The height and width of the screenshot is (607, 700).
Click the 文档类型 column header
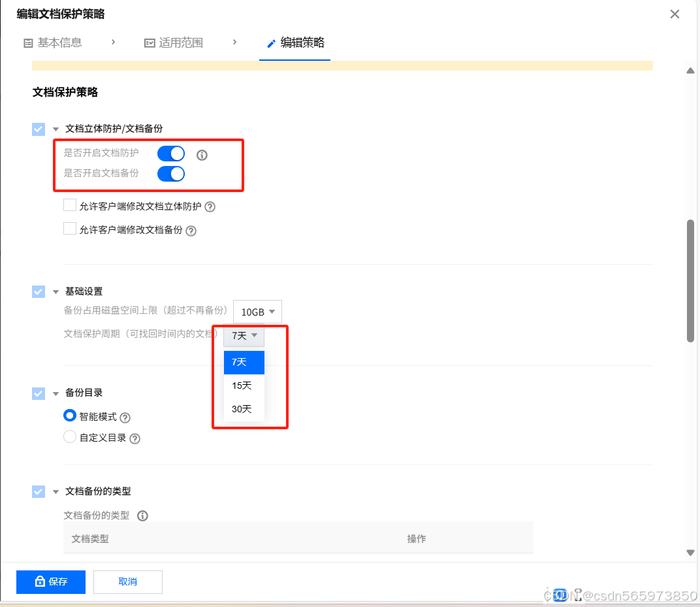click(90, 539)
